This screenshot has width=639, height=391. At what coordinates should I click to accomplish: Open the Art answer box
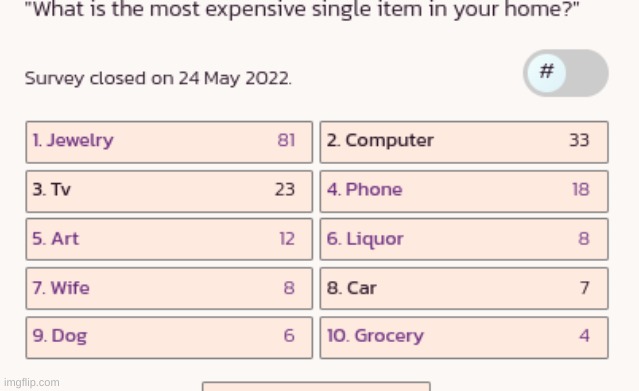click(169, 239)
